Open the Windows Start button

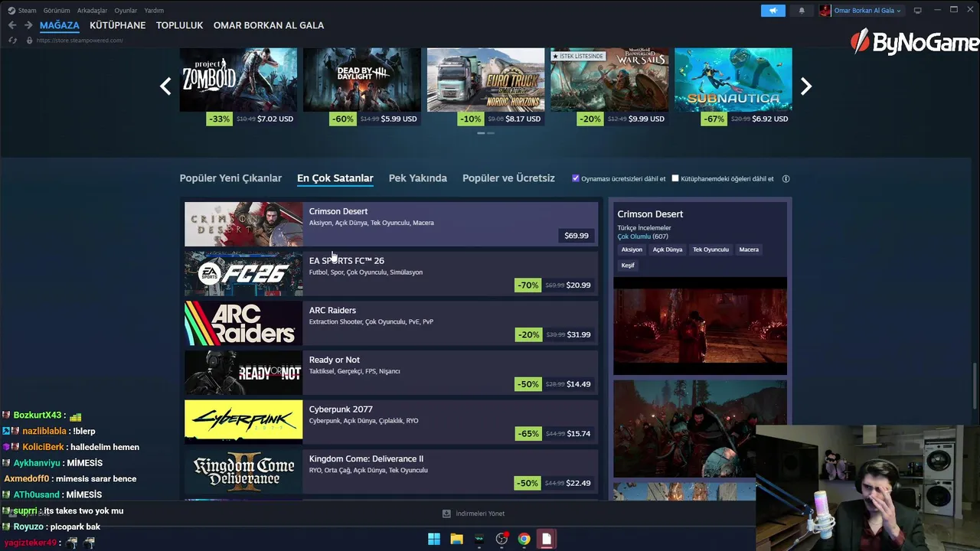(x=434, y=539)
